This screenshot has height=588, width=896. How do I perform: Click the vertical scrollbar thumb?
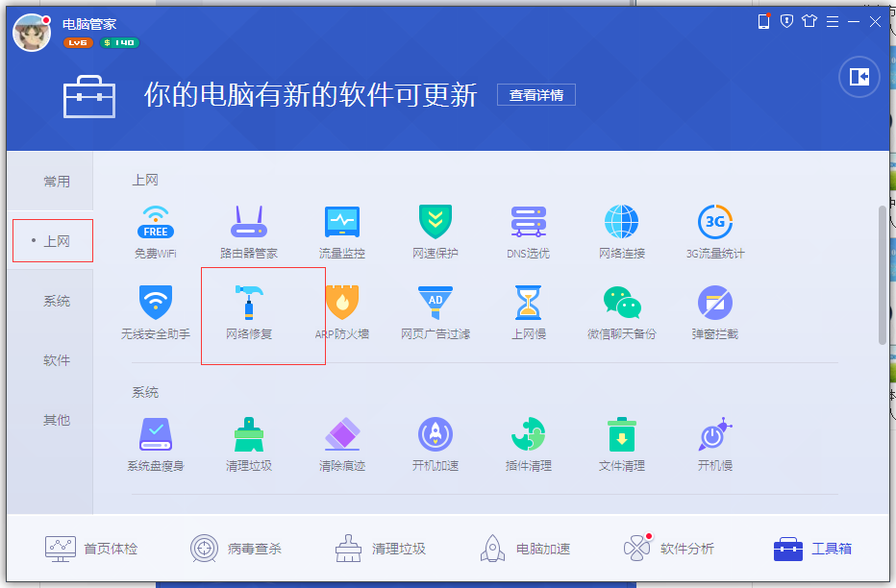point(883,275)
